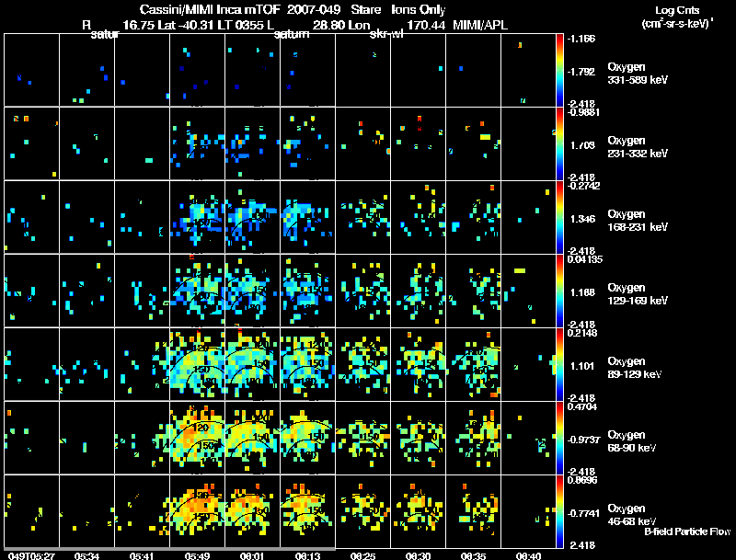This screenshot has width=736, height=560.
Task: Click the 05:34 time label
Action: click(86, 555)
